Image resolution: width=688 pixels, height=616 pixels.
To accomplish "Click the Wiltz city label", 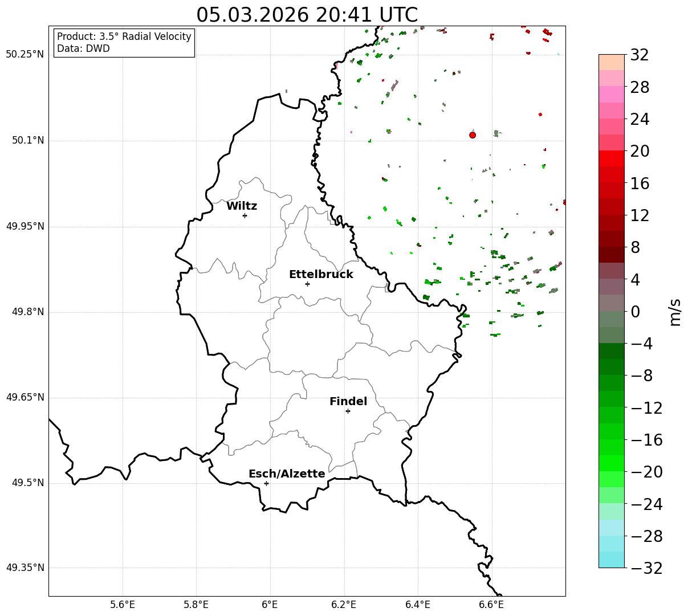I will click(242, 206).
